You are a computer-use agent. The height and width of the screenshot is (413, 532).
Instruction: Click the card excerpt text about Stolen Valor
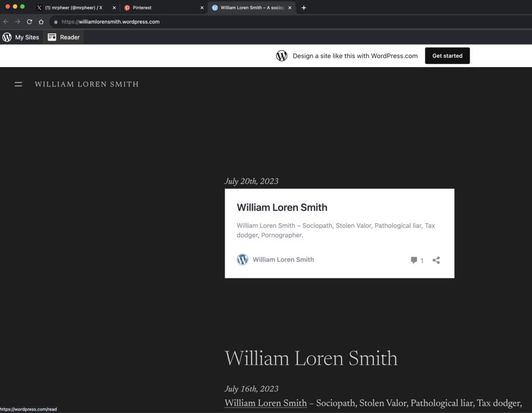point(336,230)
